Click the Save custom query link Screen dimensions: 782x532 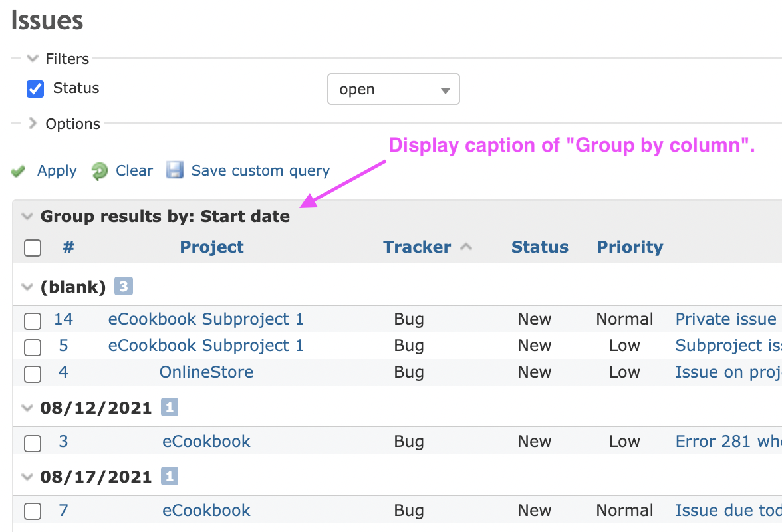click(x=261, y=170)
